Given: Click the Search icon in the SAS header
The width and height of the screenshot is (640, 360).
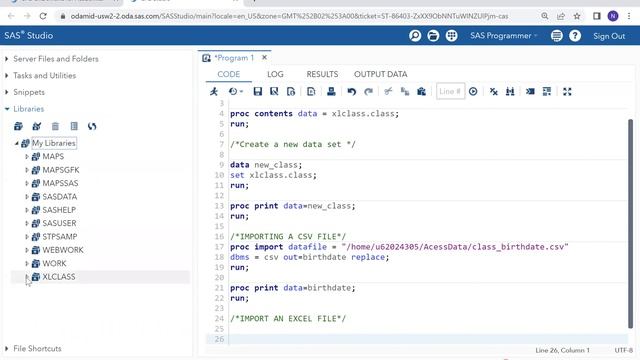Looking at the screenshot, I should [x=415, y=36].
